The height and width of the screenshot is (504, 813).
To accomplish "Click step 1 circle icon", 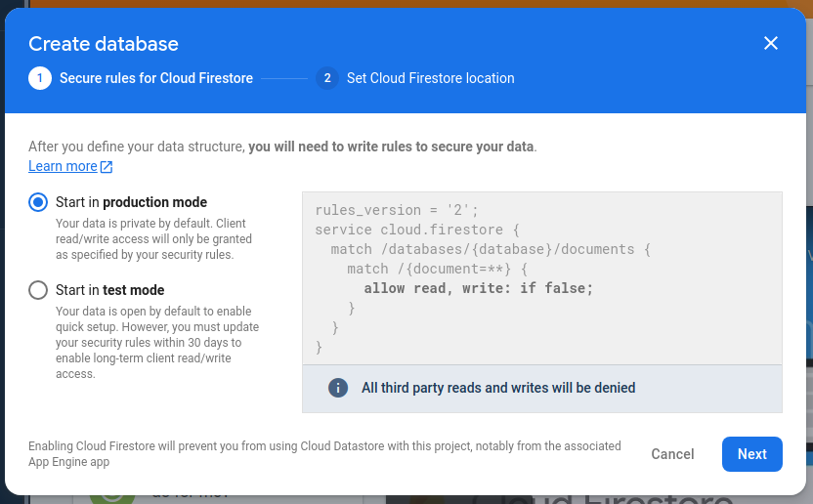I will coord(40,78).
